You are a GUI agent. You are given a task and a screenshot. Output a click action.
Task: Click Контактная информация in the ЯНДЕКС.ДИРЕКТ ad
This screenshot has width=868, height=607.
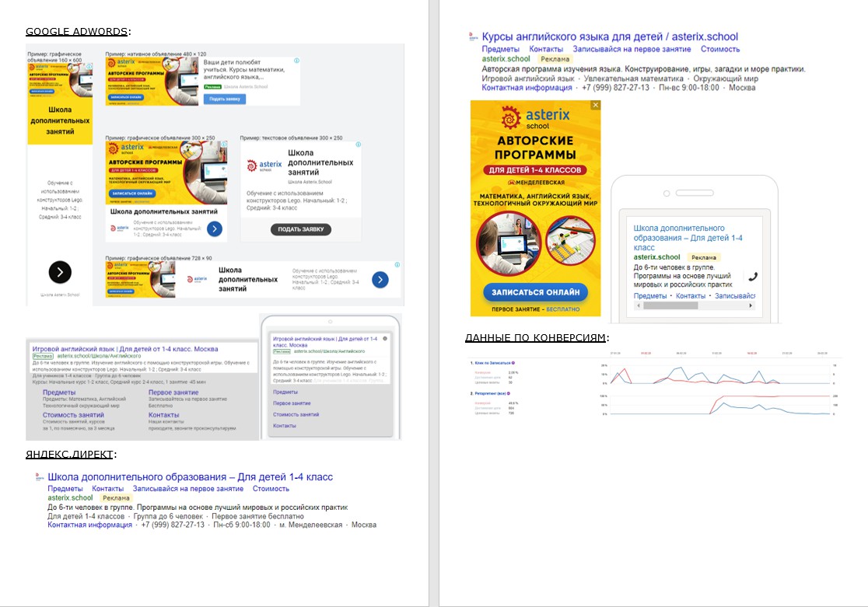(89, 525)
